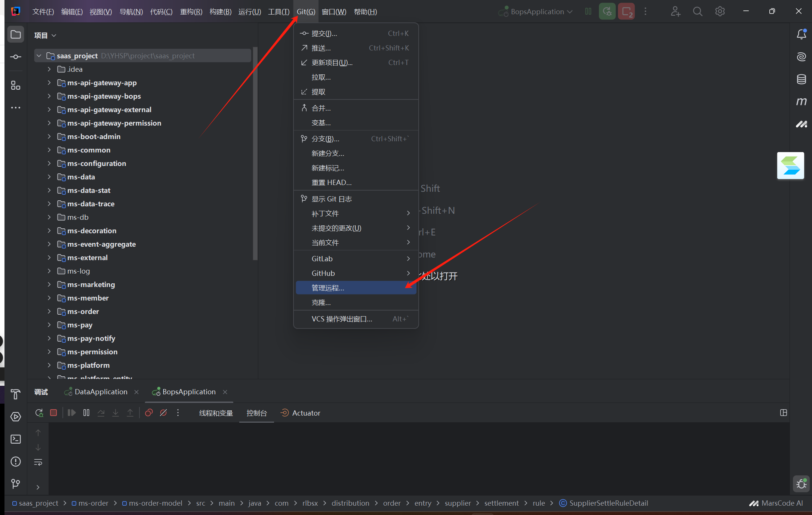Image resolution: width=812 pixels, height=515 pixels.
Task: Collapse the saas_project root node
Action: pyautogui.click(x=39, y=56)
